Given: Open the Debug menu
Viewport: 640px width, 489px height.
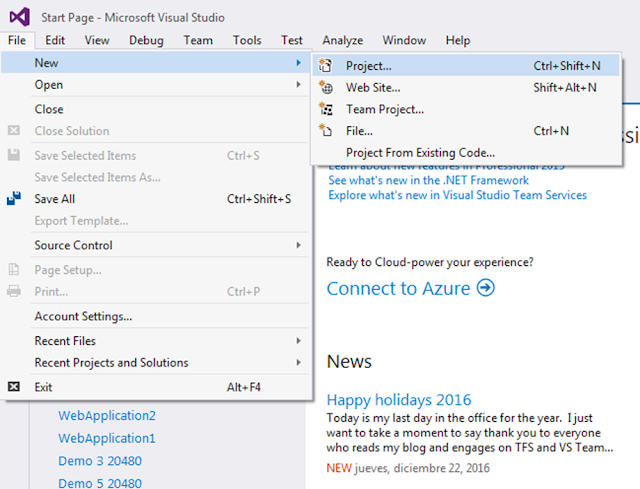Looking at the screenshot, I should (146, 40).
